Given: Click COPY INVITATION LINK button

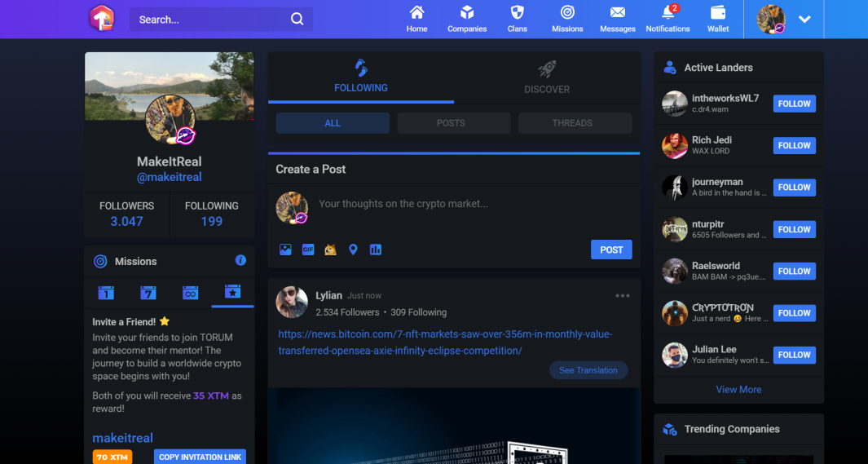Looking at the screenshot, I should (200, 457).
